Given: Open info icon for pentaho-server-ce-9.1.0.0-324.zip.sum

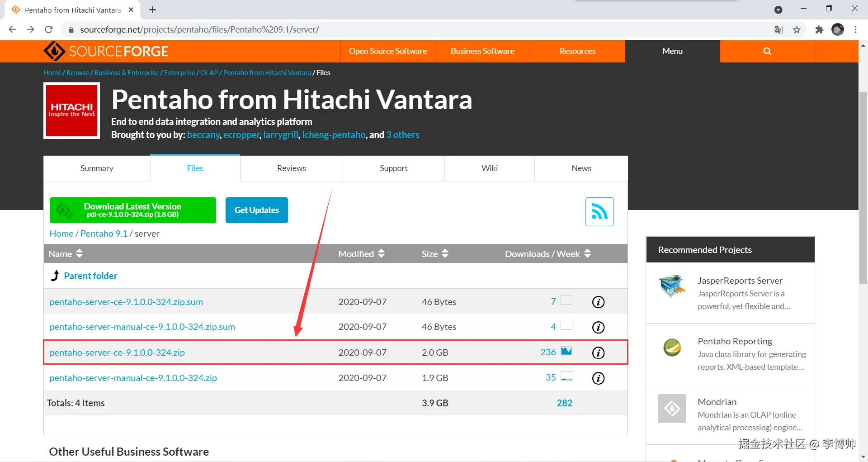Looking at the screenshot, I should (x=598, y=302).
